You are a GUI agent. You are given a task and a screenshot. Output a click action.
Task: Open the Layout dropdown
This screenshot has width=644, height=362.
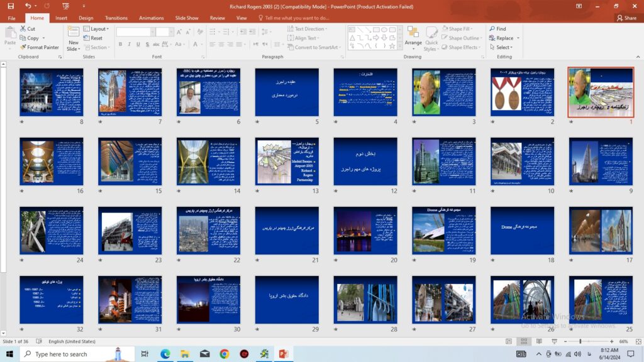click(96, 29)
